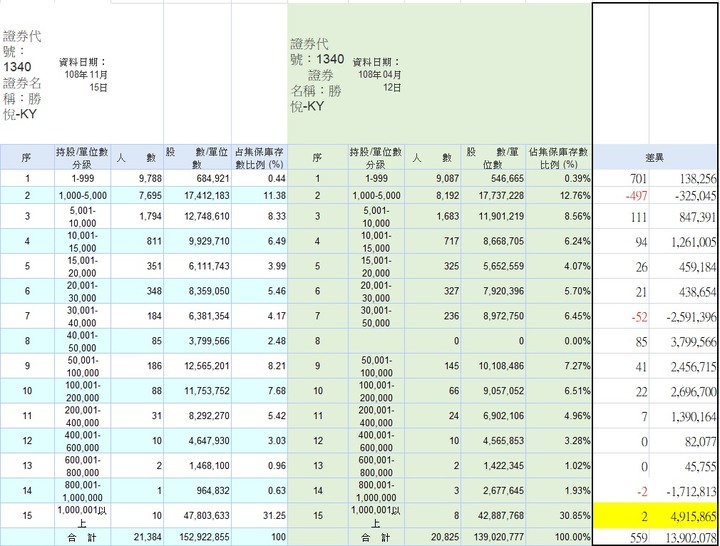The image size is (720, 546).
Task: Select the cell 6,902,106
Action: pyautogui.click(x=493, y=416)
